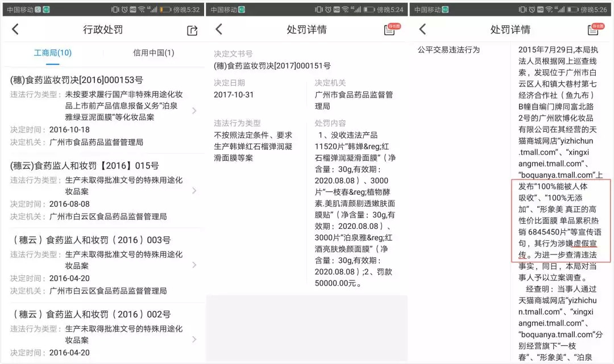
Task: Tap the battery icon next to 傍晚5:32
Action: [x=165, y=10]
